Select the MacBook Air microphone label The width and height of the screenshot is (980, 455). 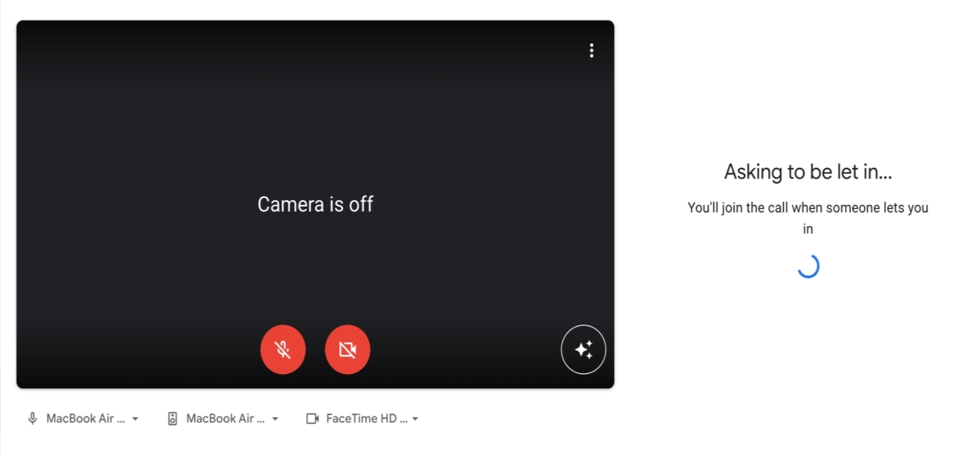click(85, 419)
